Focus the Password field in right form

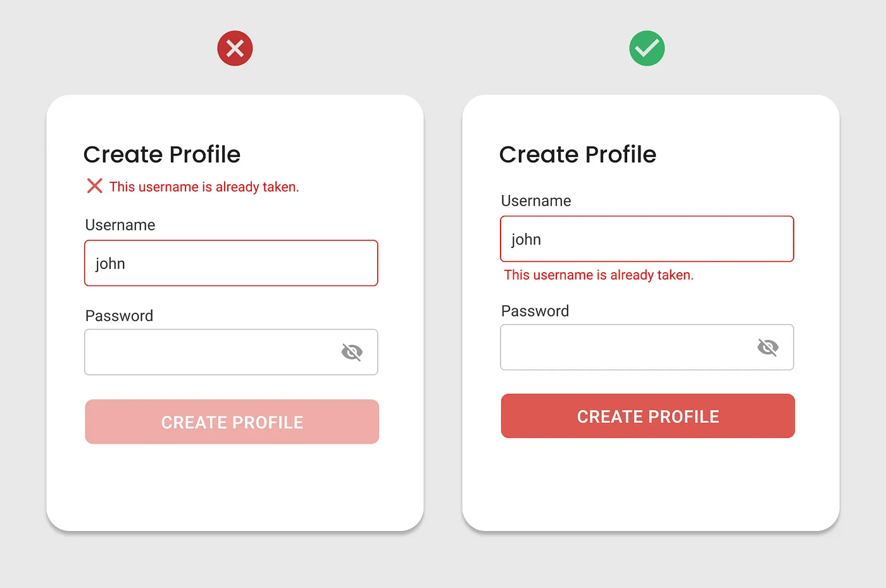tap(647, 347)
